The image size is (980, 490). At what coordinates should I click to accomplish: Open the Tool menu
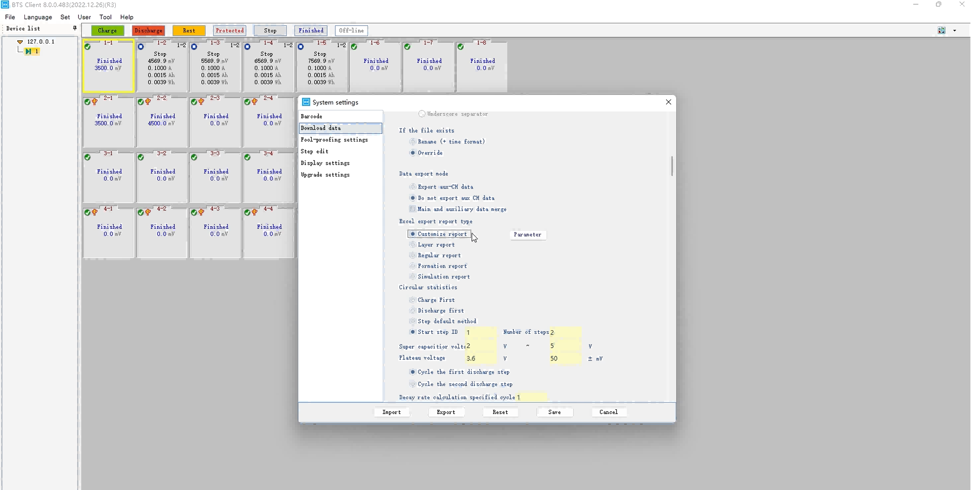[105, 17]
